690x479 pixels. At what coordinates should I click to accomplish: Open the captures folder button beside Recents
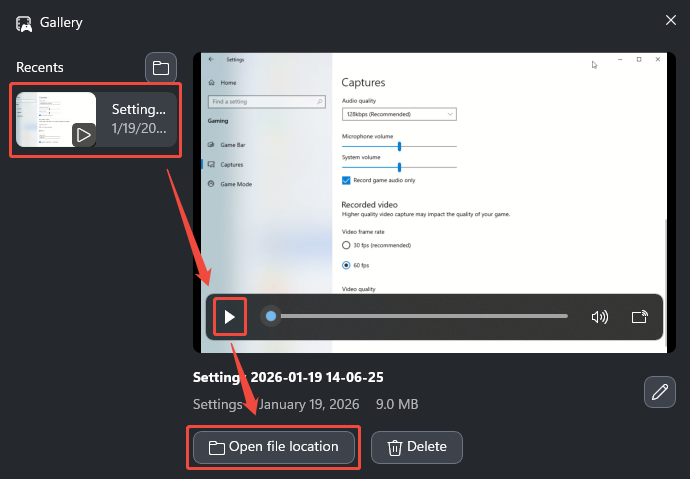[x=161, y=67]
